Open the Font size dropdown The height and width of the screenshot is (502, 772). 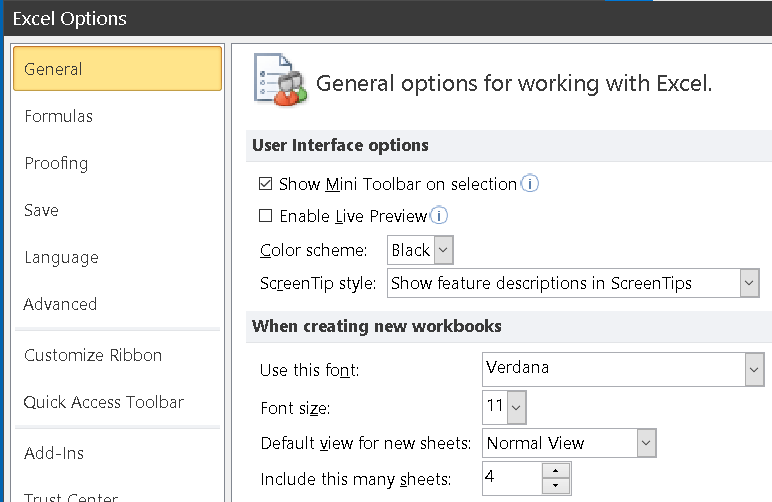(515, 408)
